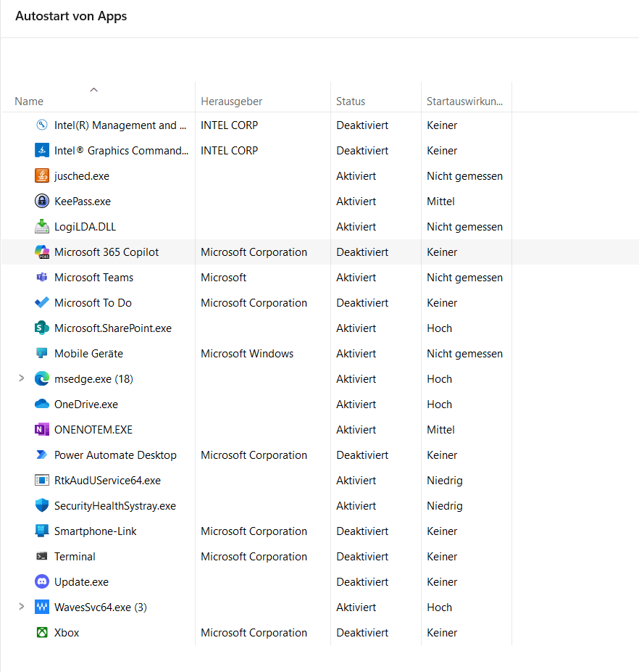
Task: Click the OneDrive.exe name text
Action: pyautogui.click(x=86, y=405)
